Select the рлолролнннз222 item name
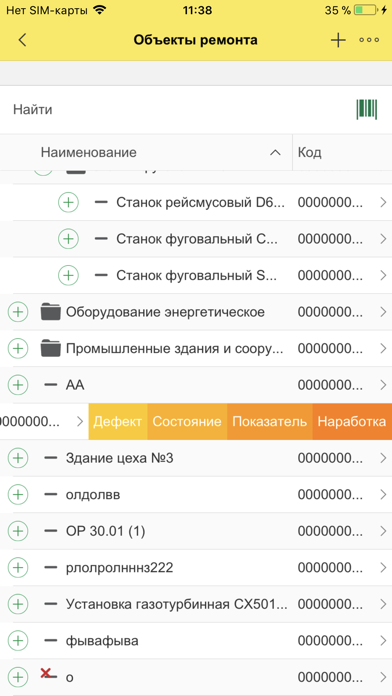Image resolution: width=392 pixels, height=696 pixels. [x=119, y=567]
